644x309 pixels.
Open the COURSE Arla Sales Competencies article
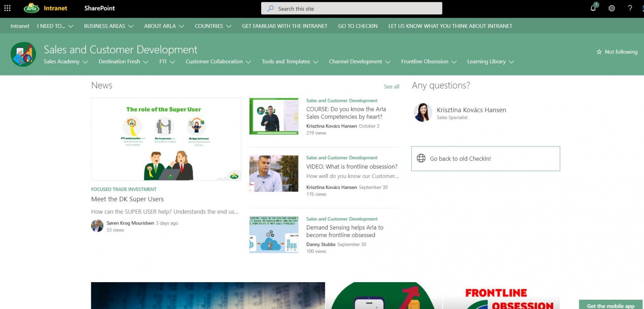click(346, 113)
